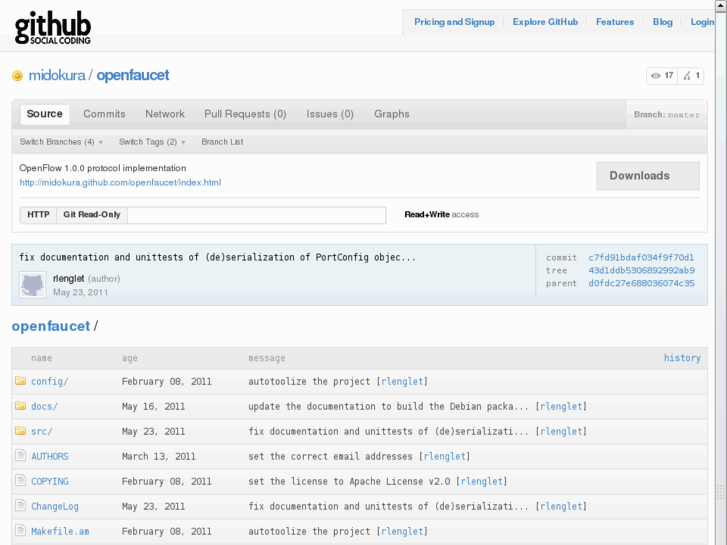Open Explore GitHub link
Screen dimensions: 727x545
tap(545, 22)
